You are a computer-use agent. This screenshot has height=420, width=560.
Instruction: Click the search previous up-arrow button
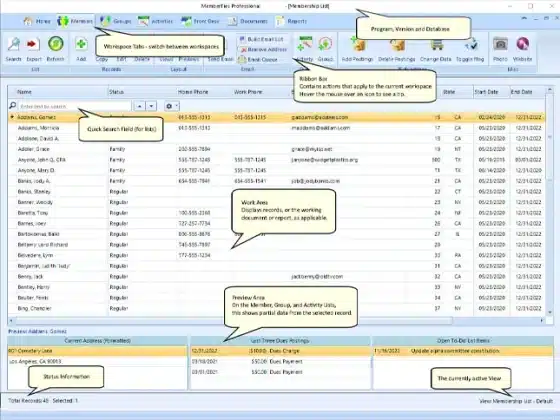[140, 106]
